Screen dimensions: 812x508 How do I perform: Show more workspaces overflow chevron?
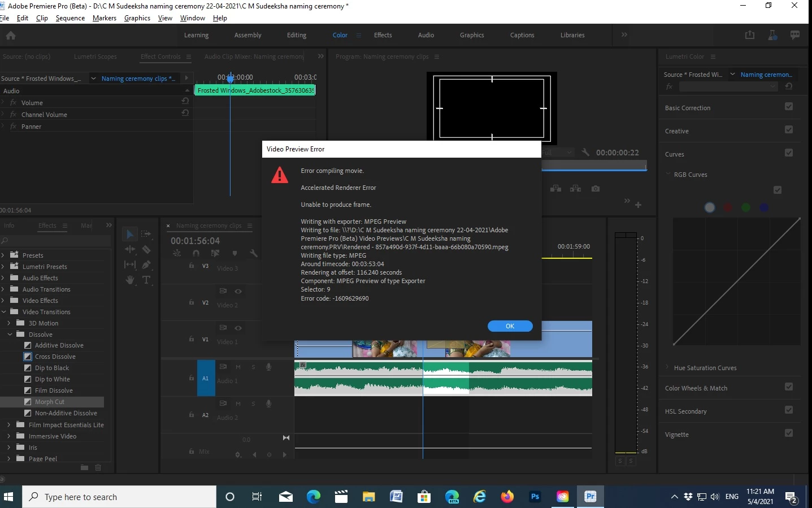click(624, 35)
